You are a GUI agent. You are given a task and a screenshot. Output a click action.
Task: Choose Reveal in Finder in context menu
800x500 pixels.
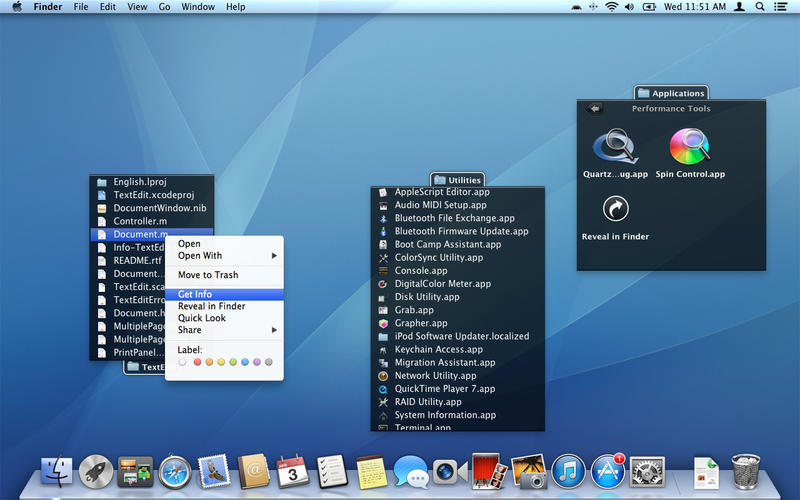coord(224,306)
